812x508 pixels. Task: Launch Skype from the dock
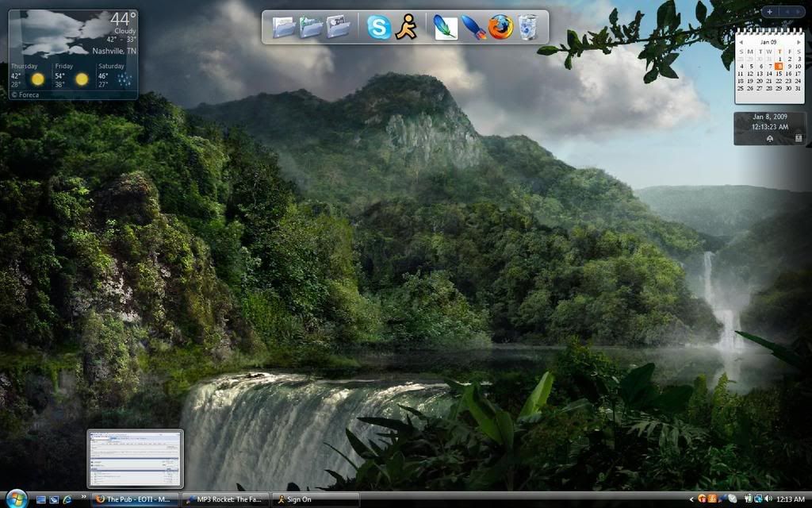377,26
